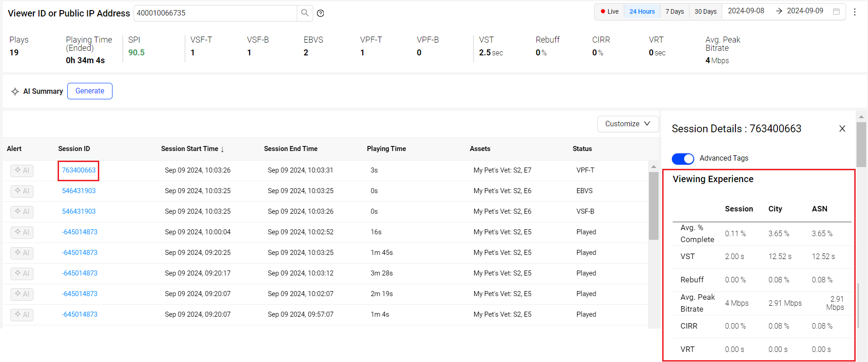Select the 30 Days time range
This screenshot has height=362, width=868.
coord(705,11)
